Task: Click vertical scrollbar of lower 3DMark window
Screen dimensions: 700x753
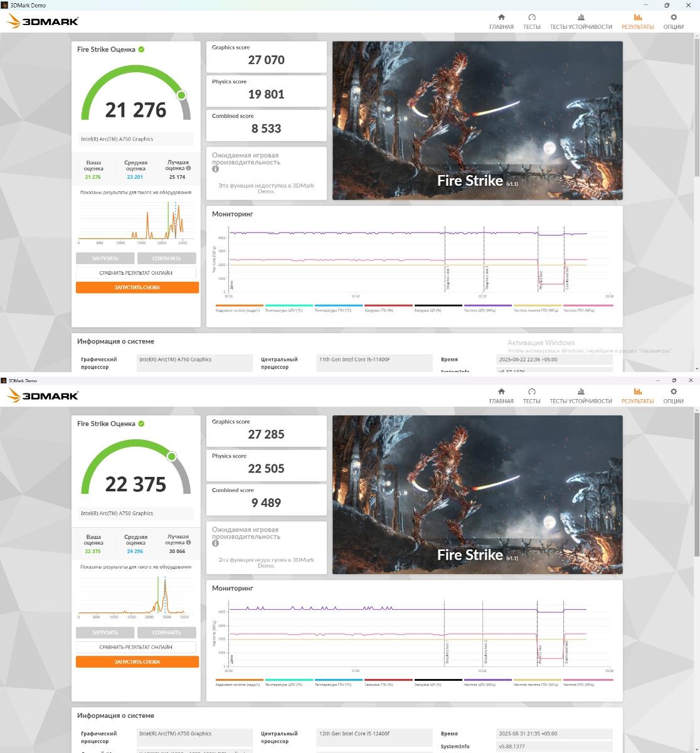Action: (696, 483)
